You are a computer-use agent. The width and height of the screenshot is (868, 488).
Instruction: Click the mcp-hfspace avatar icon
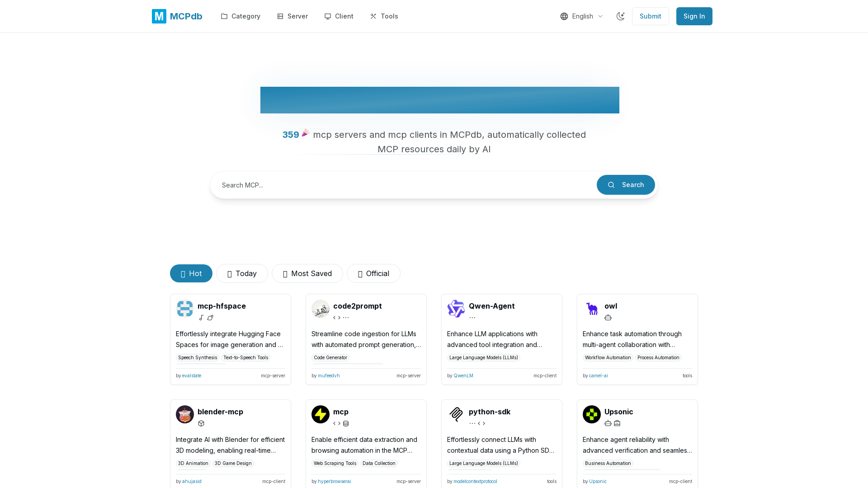point(185,309)
